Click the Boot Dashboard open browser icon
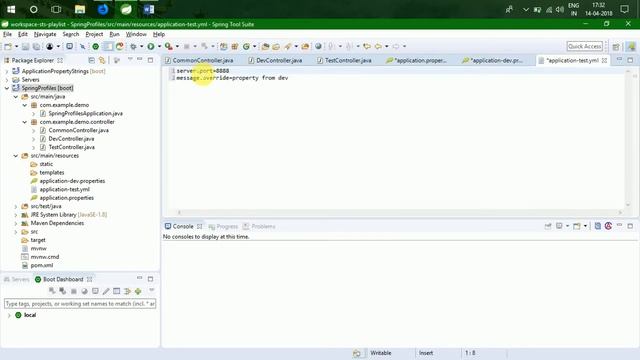640x360 pixels. click(x=84, y=291)
